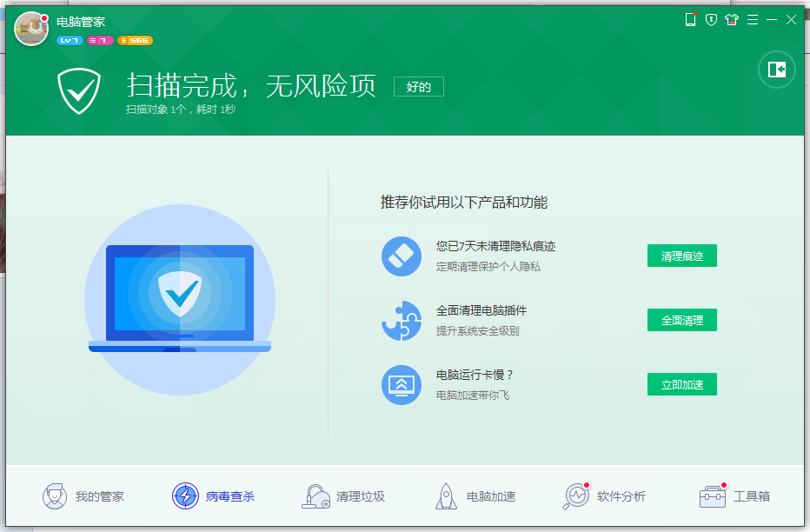Click the 电脑管家 title text
Viewport: 810px width, 532px height.
pos(81,22)
